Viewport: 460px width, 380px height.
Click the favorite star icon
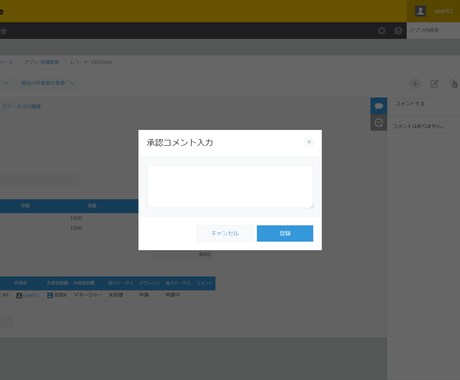tap(3, 31)
